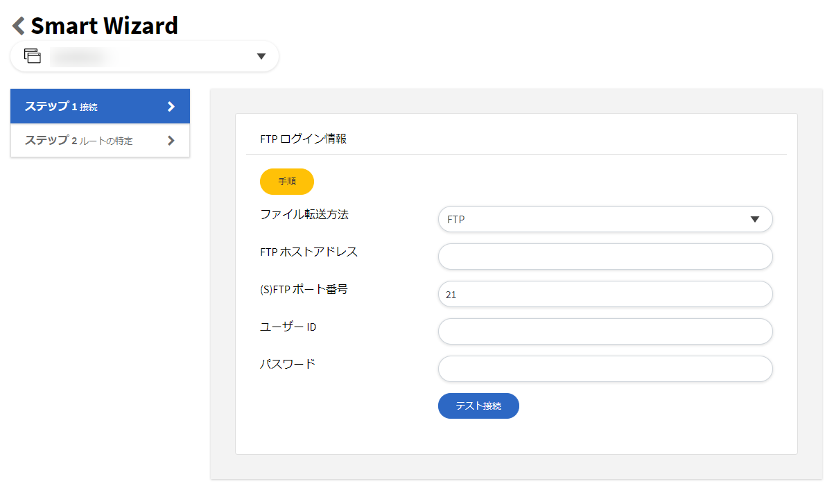Focus the FTP ホストアドレス input field

pos(605,257)
